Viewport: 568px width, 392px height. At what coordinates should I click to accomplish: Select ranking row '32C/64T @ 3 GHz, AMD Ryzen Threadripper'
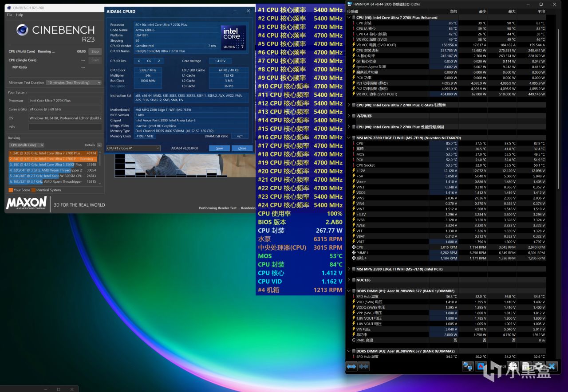tap(53, 170)
